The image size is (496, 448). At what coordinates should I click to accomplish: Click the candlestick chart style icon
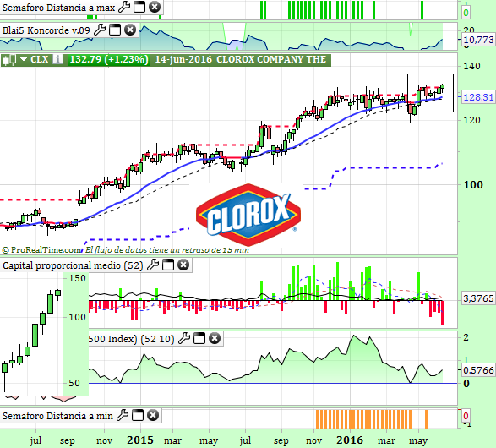pyautogui.click(x=9, y=59)
